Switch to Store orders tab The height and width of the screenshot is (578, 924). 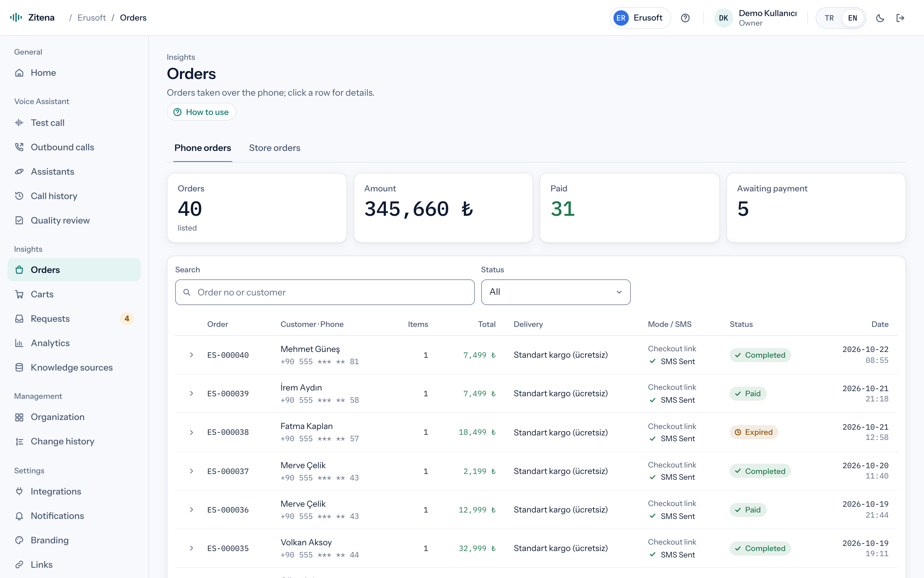pyautogui.click(x=275, y=148)
